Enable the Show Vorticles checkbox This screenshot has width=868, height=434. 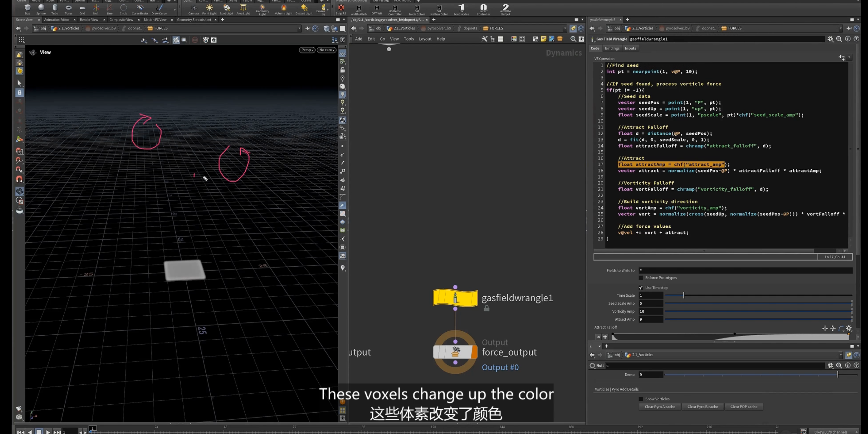tap(641, 399)
